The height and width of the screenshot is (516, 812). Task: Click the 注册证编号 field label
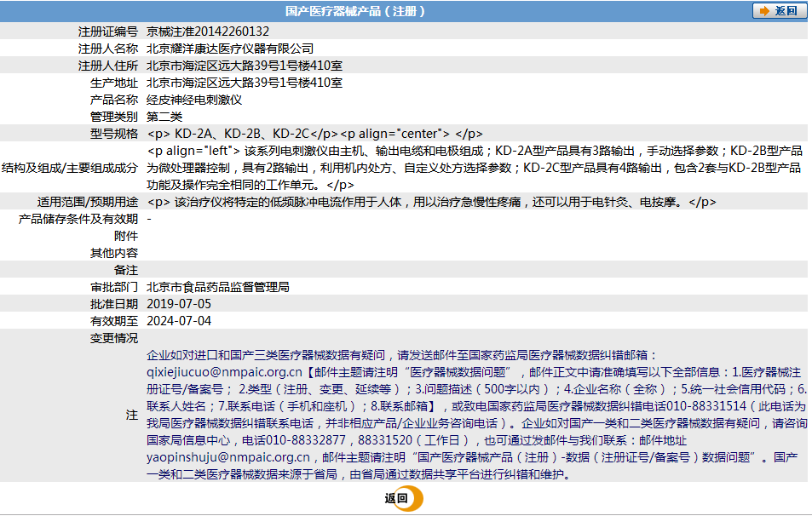point(107,32)
